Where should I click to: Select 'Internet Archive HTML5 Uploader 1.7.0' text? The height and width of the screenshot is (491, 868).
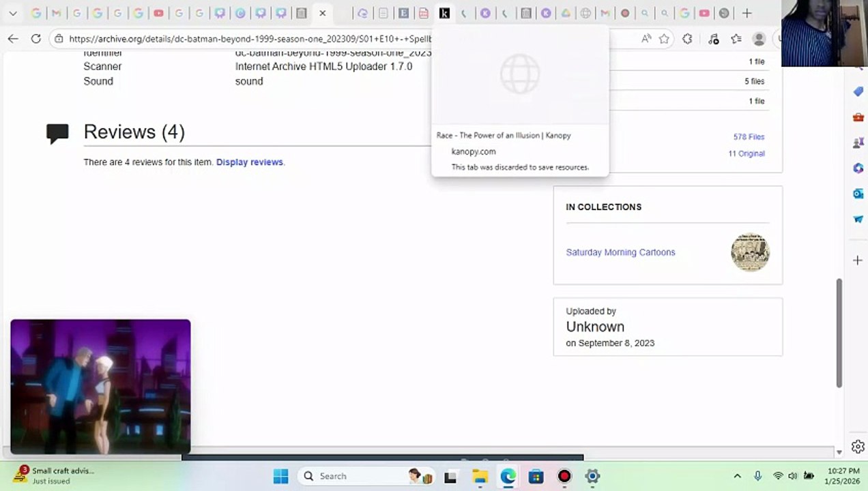click(x=323, y=67)
